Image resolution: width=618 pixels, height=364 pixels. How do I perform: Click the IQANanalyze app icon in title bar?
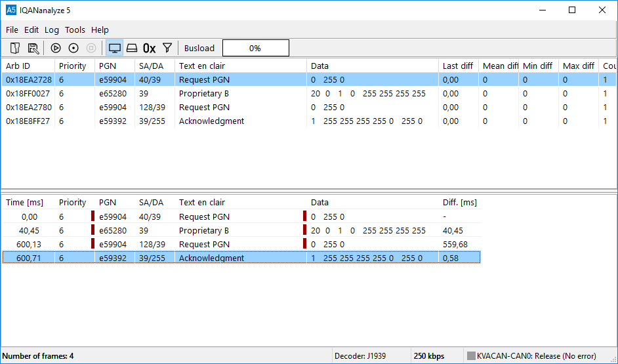(11, 10)
